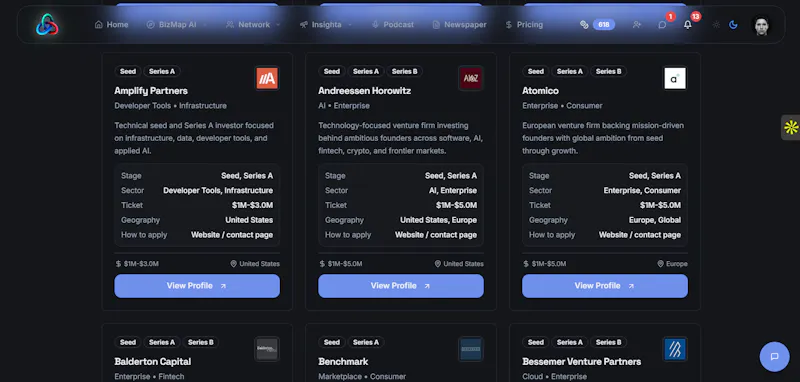The image size is (800, 382).
Task: Open the Insighta menu item
Action: [320, 24]
